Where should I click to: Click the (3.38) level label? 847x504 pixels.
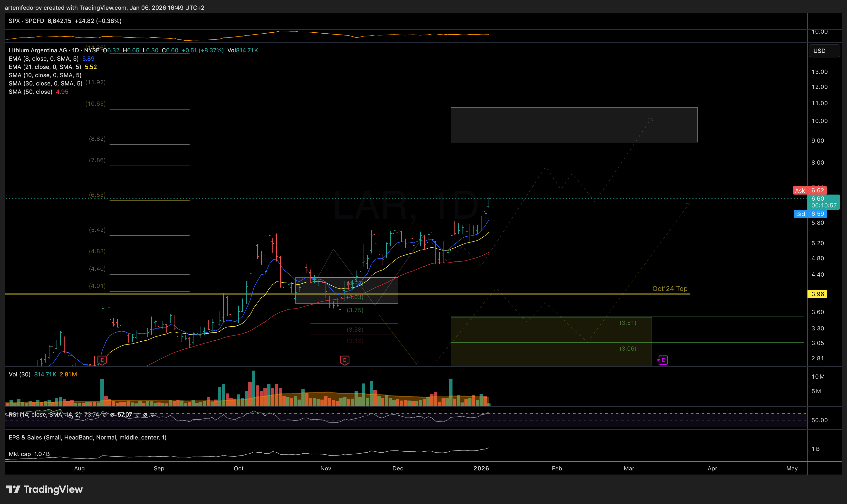tap(355, 329)
